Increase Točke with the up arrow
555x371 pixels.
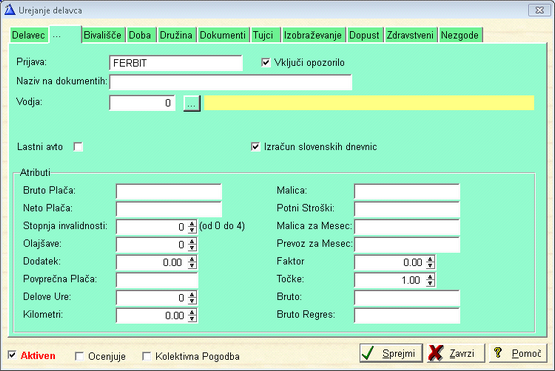pyautogui.click(x=430, y=277)
